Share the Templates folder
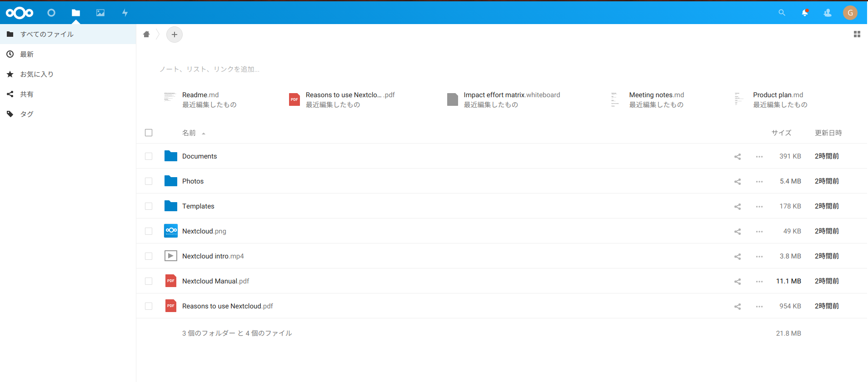This screenshot has height=382, width=868. coord(738,206)
